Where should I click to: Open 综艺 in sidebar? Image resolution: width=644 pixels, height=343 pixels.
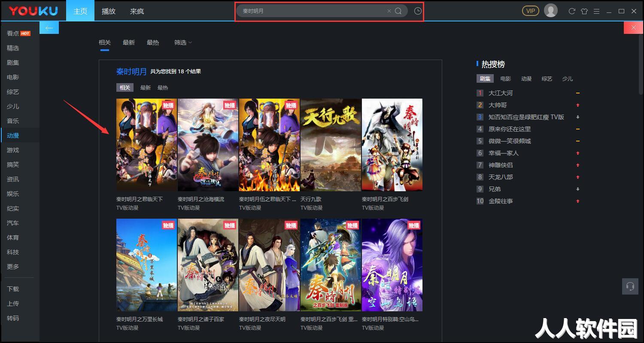13,92
